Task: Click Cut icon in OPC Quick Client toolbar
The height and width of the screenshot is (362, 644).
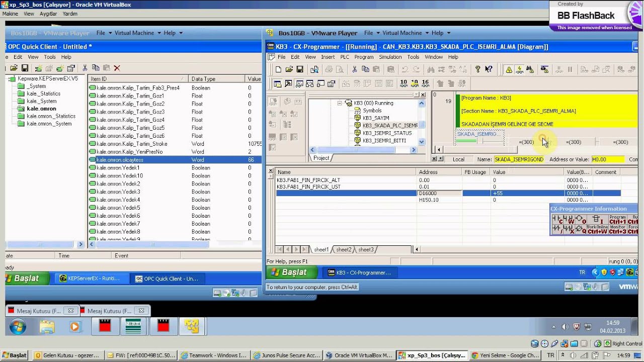Action: (x=85, y=68)
